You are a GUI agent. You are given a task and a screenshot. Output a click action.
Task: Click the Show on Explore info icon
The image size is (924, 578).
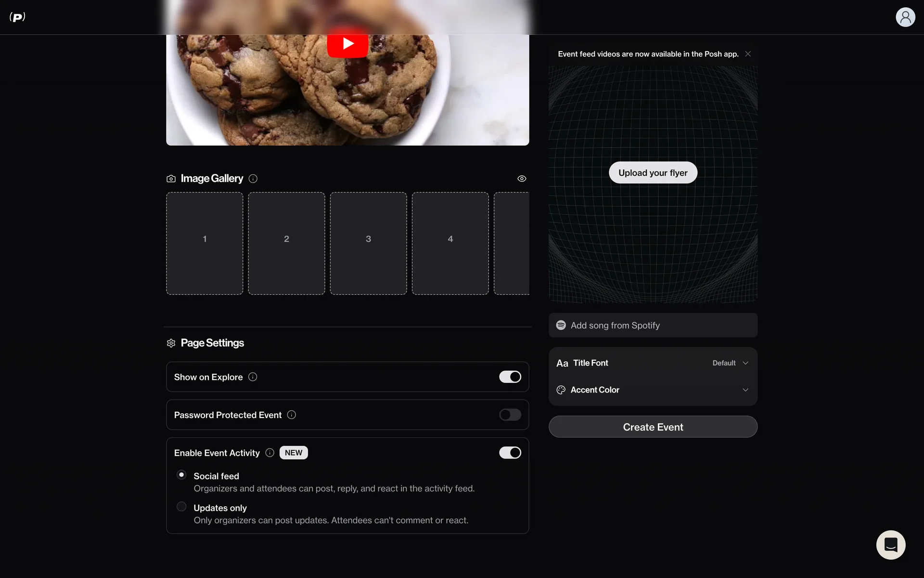pyautogui.click(x=253, y=377)
